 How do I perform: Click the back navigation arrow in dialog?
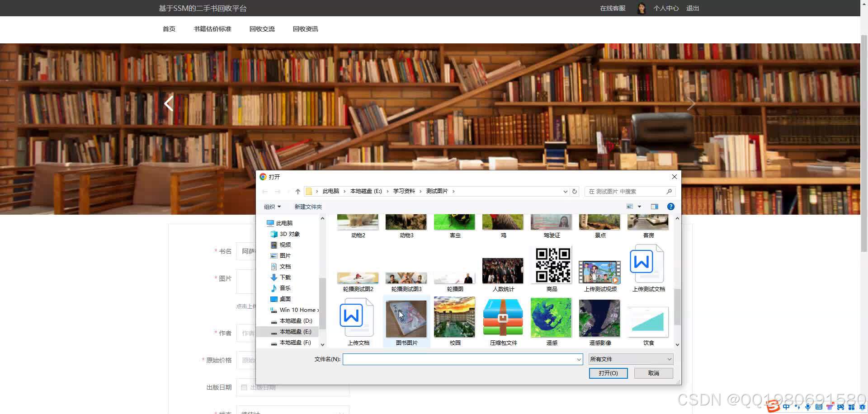[265, 192]
